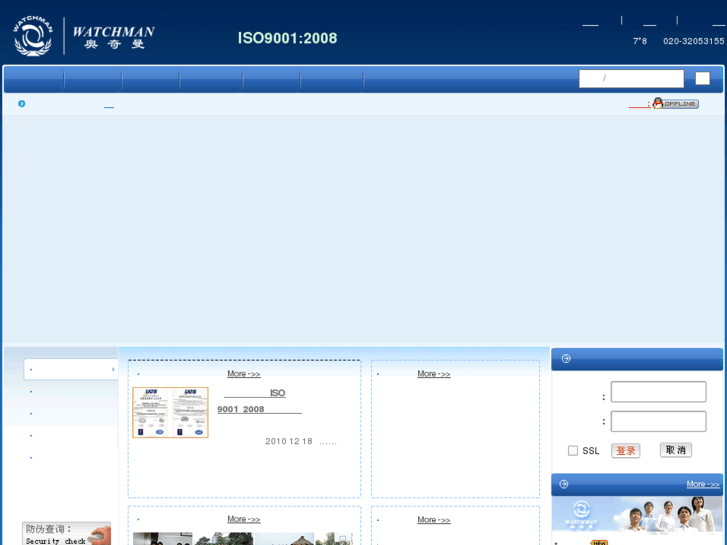Open More ->> in the ISO certificate news box
This screenshot has width=727, height=545.
(243, 374)
